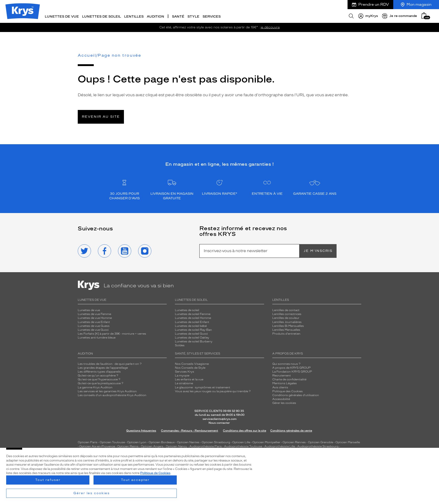Open footer link La gamme Krys Audition
439x504 pixels.
pyautogui.click(x=95, y=387)
